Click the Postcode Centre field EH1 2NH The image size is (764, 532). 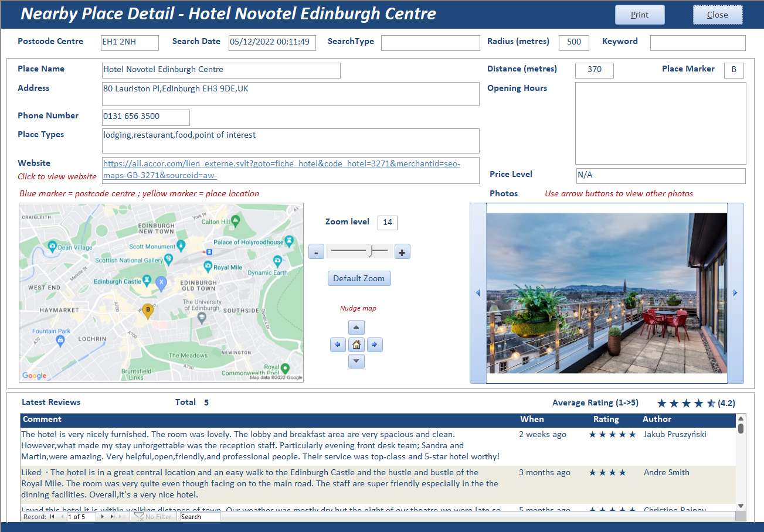(130, 43)
